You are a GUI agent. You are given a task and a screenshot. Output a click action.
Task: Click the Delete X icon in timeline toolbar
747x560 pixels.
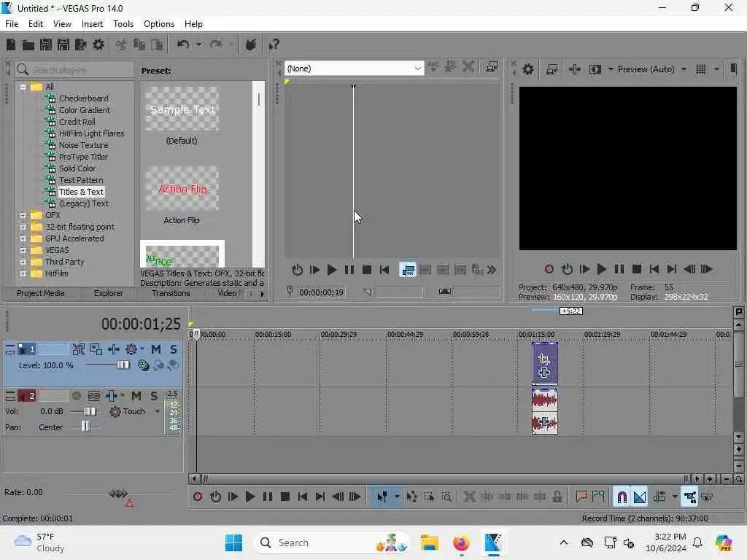(469, 497)
